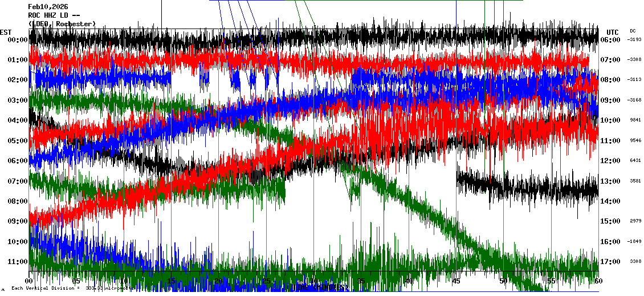The width and height of the screenshot is (644, 296).
Task: Click the "EST" column header
Action: coord(6,32)
